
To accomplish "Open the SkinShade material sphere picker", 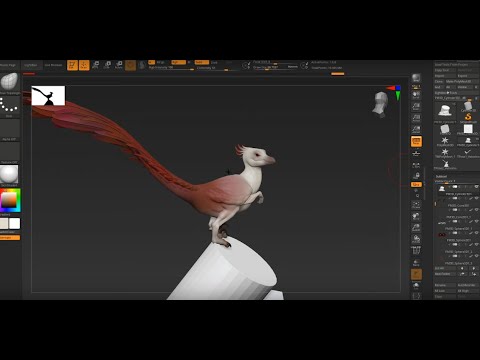I will (9, 174).
